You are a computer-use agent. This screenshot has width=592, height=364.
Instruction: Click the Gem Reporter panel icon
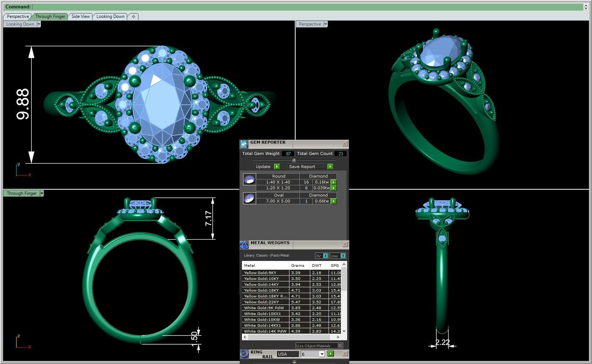click(x=244, y=144)
